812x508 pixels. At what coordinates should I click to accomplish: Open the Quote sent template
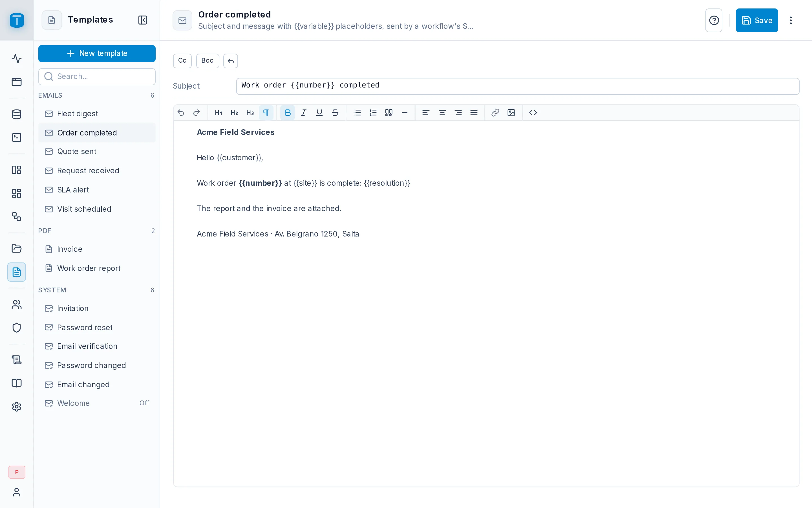pos(97,152)
